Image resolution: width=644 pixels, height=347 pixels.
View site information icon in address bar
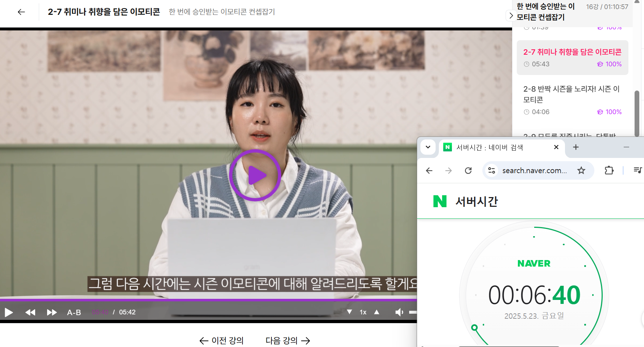tap(491, 171)
